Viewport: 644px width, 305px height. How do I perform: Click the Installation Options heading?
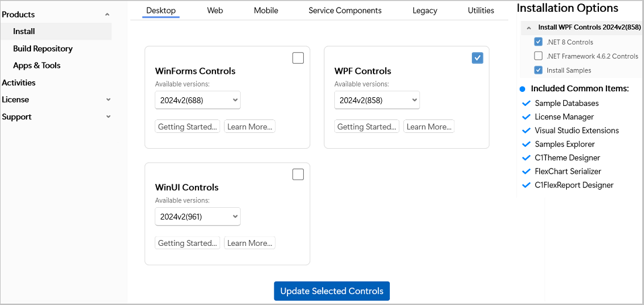(x=568, y=8)
